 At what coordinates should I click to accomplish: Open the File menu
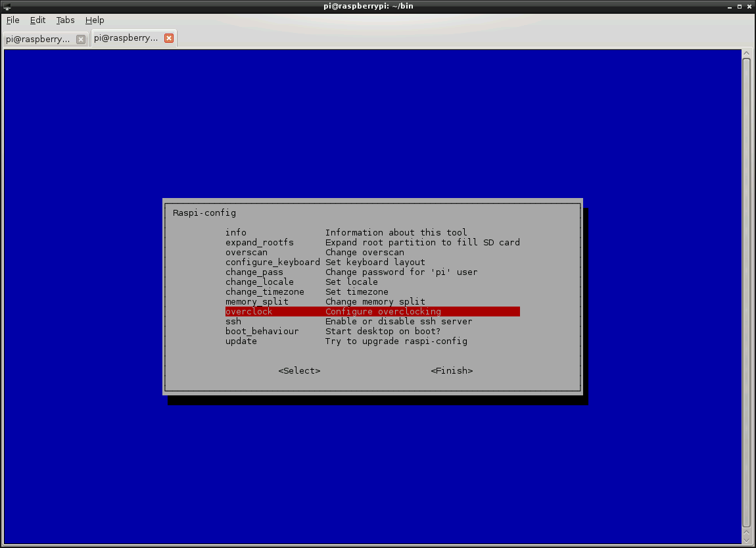[12, 20]
